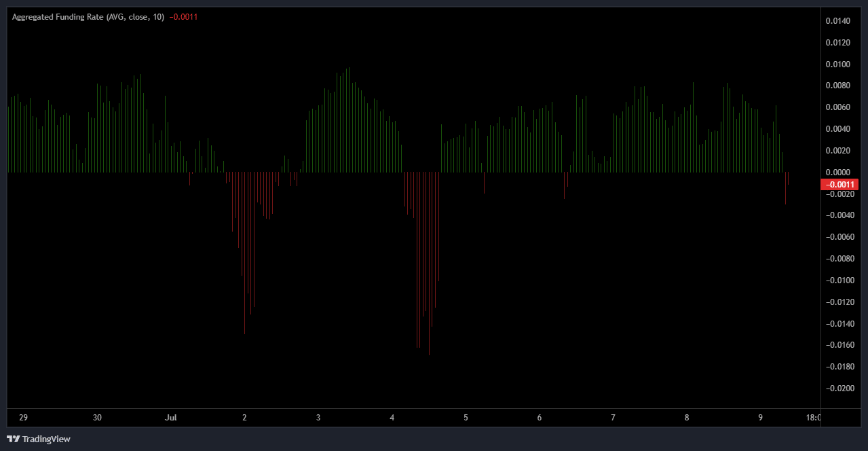Open the TradingView wordmark link

[x=45, y=439]
